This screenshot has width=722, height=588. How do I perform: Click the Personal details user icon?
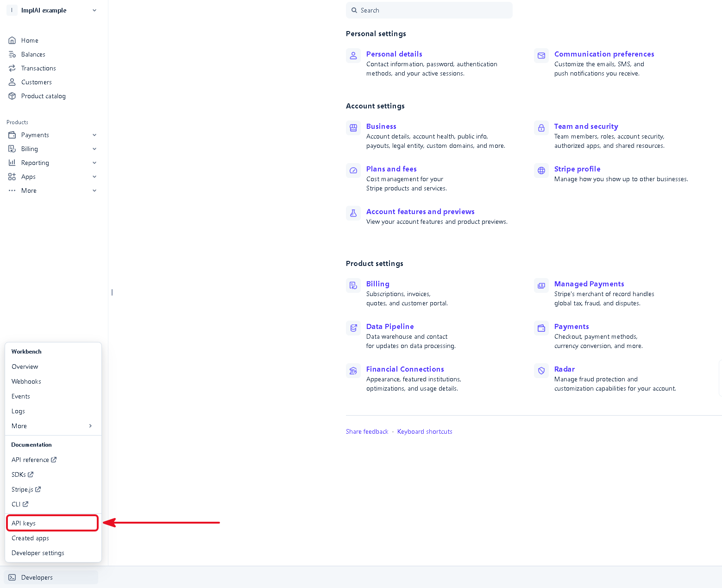tap(353, 56)
